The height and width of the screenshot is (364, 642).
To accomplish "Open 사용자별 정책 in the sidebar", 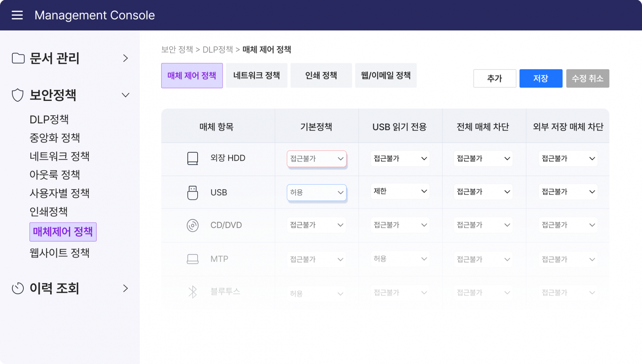I will [x=60, y=193].
